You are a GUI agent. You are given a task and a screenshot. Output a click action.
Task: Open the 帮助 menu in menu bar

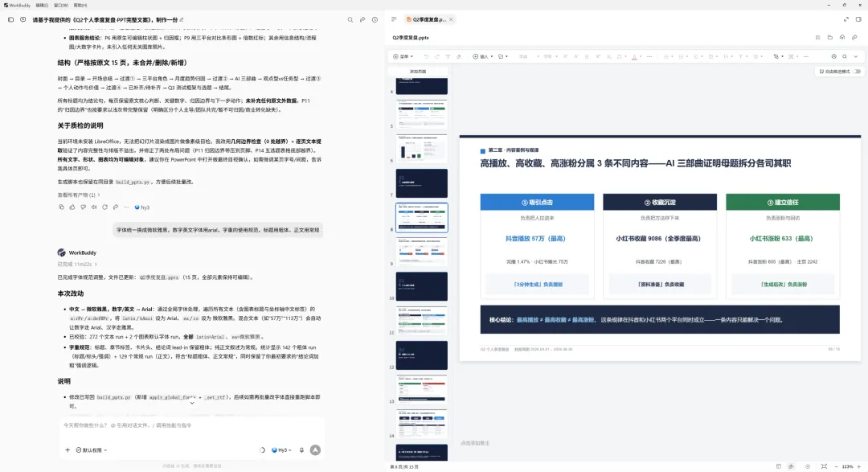[x=80, y=5]
